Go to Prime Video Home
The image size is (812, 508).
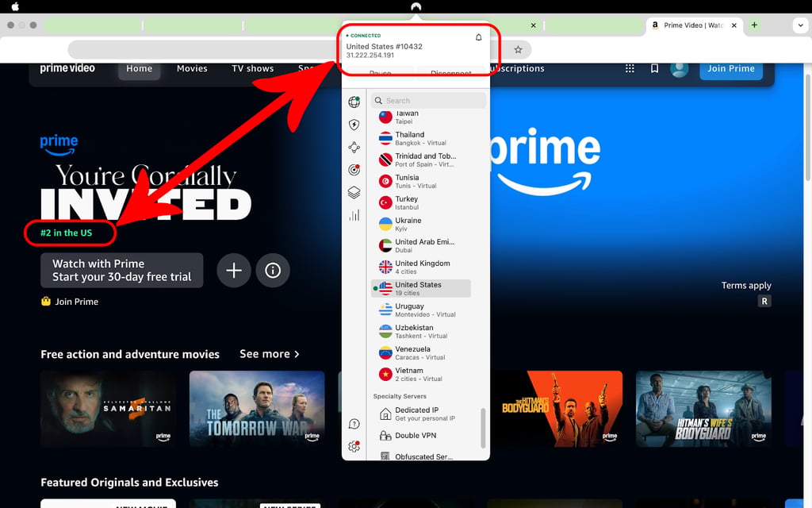point(140,68)
